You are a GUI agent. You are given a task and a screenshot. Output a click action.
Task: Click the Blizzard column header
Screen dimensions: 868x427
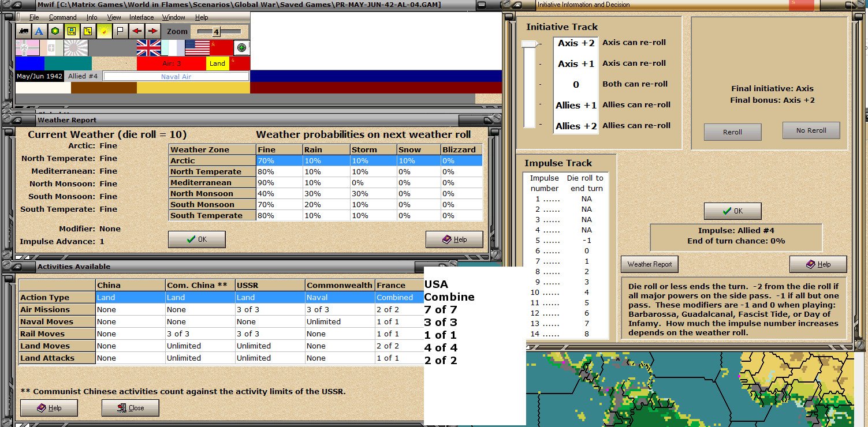point(461,149)
